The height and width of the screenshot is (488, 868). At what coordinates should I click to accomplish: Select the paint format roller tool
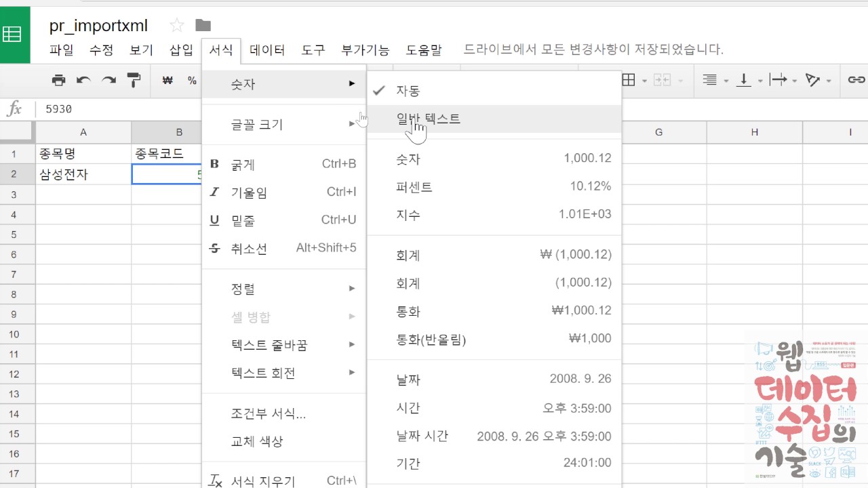134,80
